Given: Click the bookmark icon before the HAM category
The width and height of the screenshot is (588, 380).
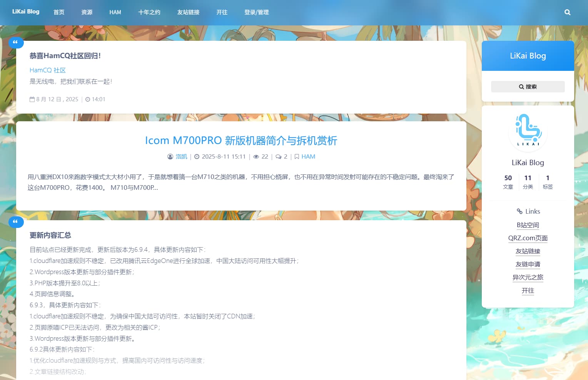Looking at the screenshot, I should pyautogui.click(x=296, y=156).
